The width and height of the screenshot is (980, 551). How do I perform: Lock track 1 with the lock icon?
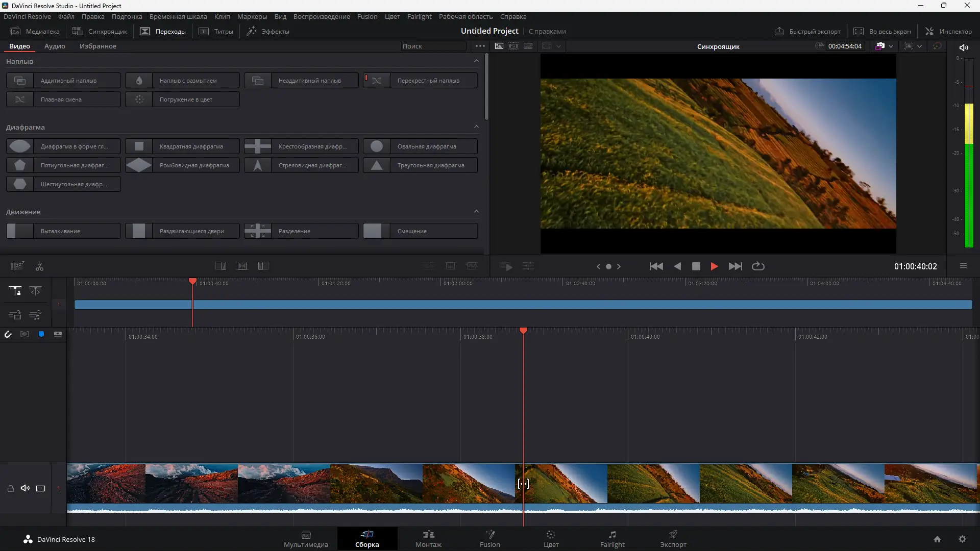coord(10,488)
